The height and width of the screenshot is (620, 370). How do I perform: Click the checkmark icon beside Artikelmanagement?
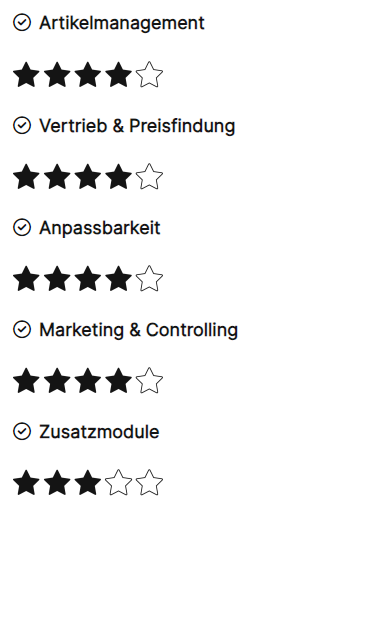coord(22,23)
